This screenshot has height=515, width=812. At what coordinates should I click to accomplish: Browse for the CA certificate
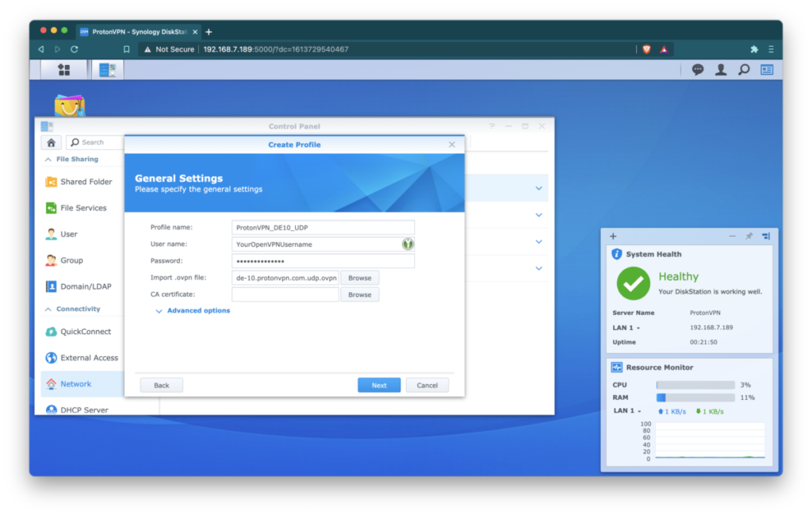[359, 295]
